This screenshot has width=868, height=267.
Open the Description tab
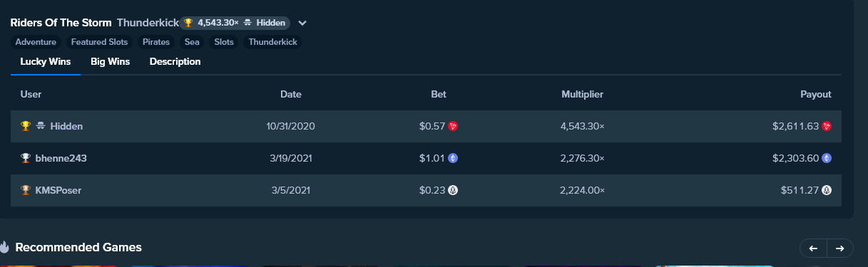175,62
